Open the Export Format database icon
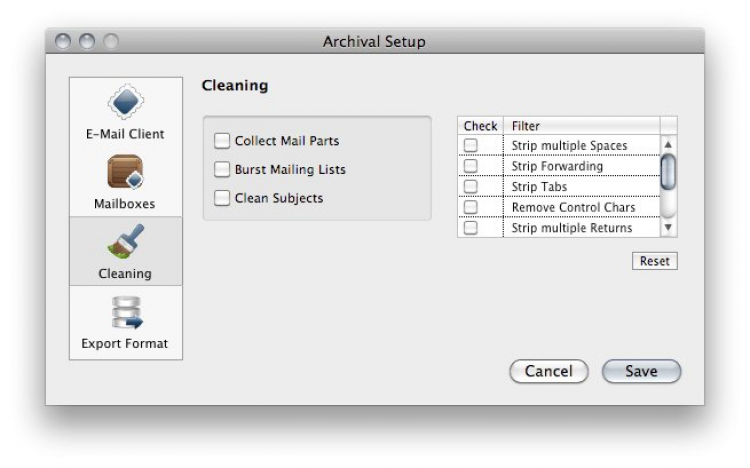 point(125,313)
